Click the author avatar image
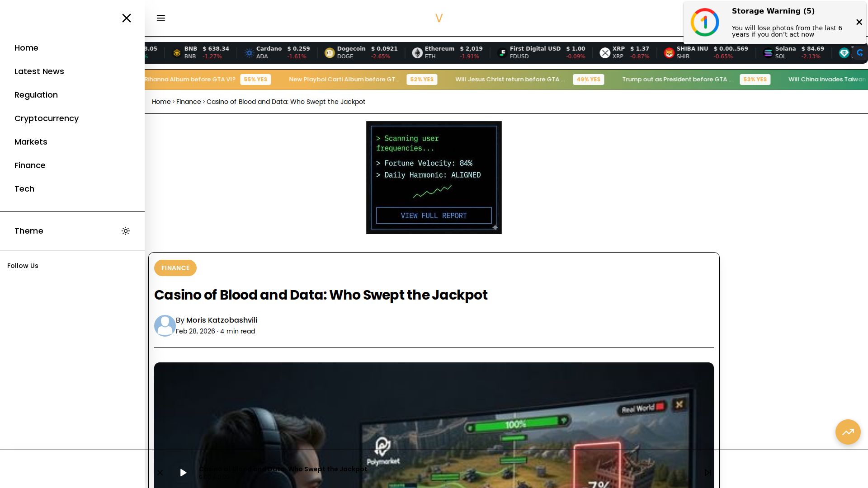This screenshot has width=868, height=488. [165, 325]
